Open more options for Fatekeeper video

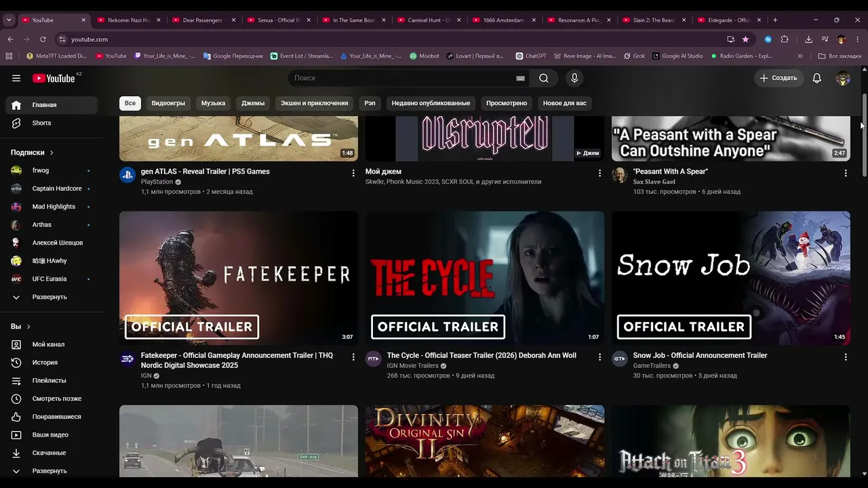pos(353,357)
